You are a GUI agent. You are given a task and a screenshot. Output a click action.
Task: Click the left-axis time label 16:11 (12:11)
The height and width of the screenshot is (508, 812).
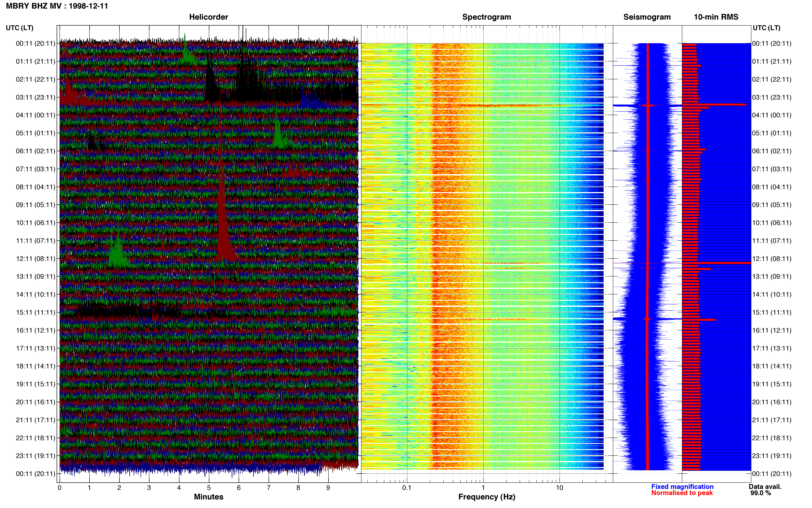[35, 330]
